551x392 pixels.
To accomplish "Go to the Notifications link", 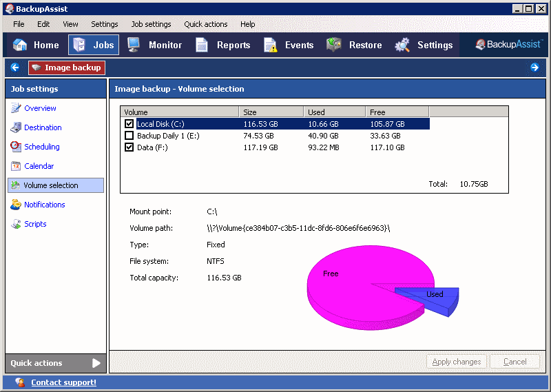I will [45, 204].
